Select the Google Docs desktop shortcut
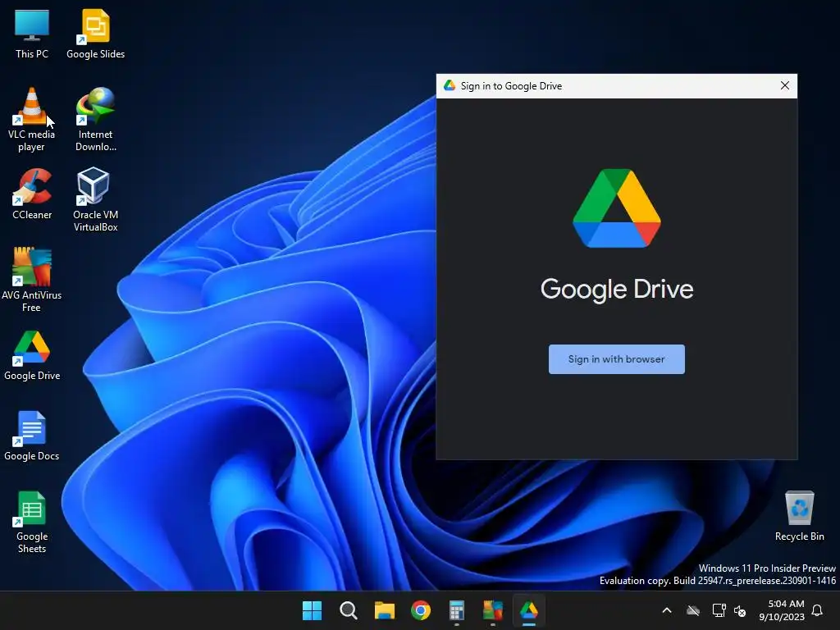Screen dimensions: 840x630 pyautogui.click(x=32, y=436)
